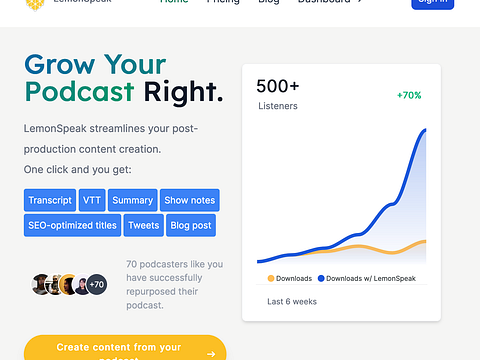Click the Summary tag
Image resolution: width=480 pixels, height=360 pixels.
pyautogui.click(x=133, y=200)
